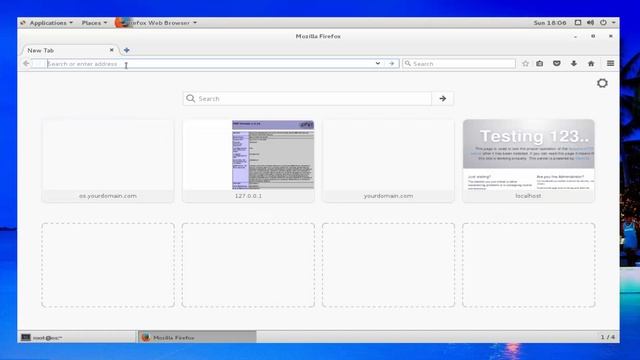Click the magnifier in toolbar search box

pyautogui.click(x=407, y=64)
